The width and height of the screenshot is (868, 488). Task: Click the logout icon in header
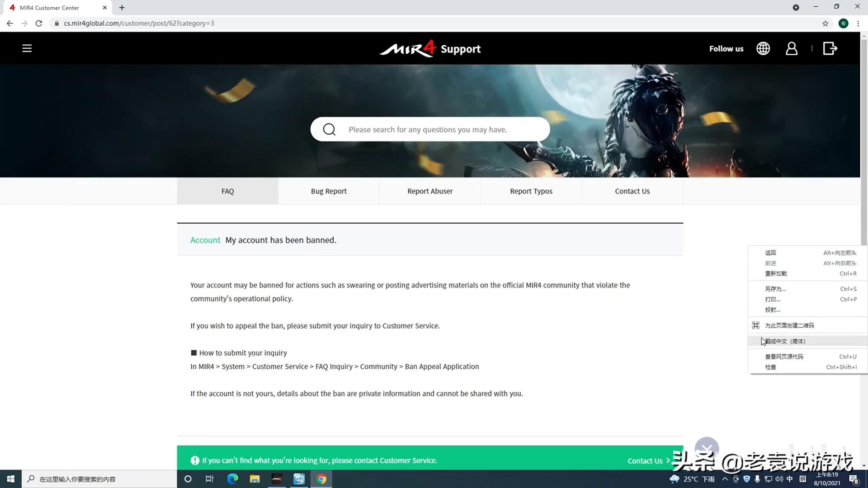pyautogui.click(x=830, y=48)
